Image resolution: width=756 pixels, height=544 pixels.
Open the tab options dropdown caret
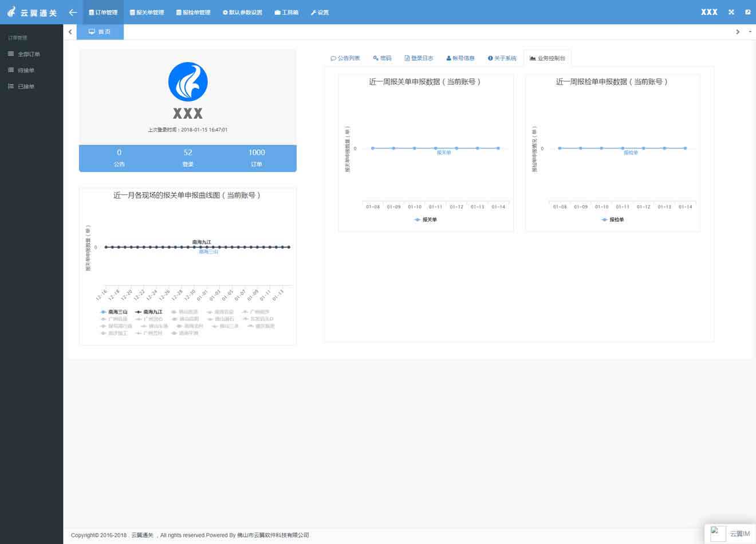(x=750, y=32)
